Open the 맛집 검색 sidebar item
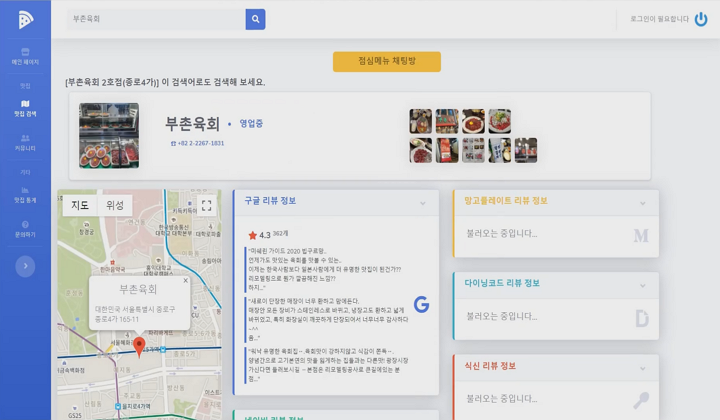The image size is (720, 420). pyautogui.click(x=25, y=108)
